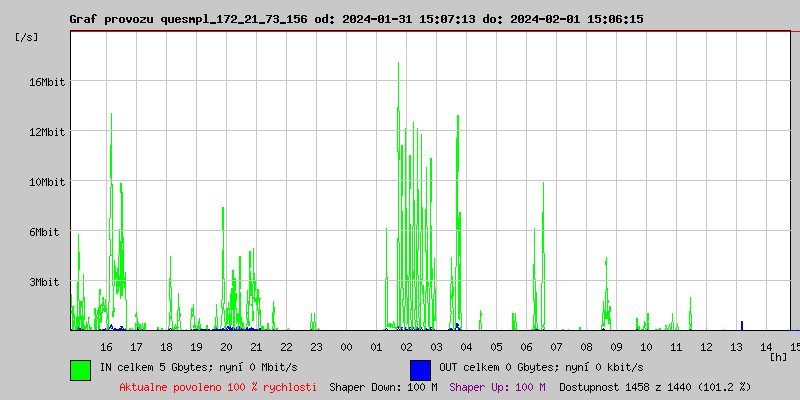Screen dimensions: 800x400
Task: Click the 'Shaper Down: 100 M' text
Action: tap(383, 386)
